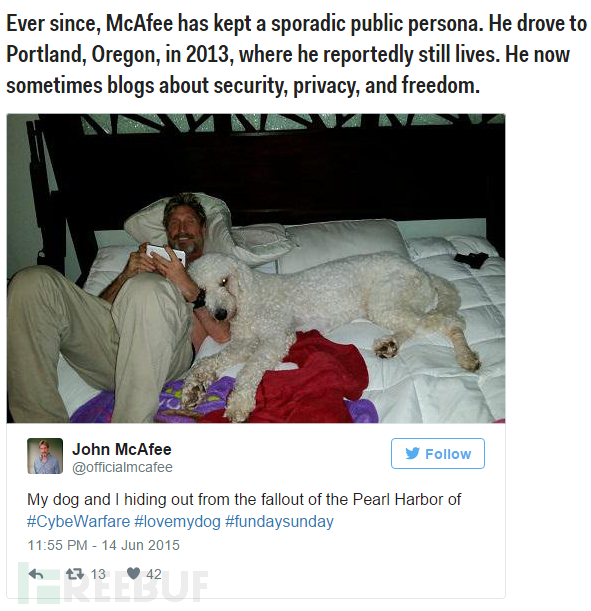Open the #fundaysunday hashtag
The width and height of the screenshot is (591, 611).
coord(279,521)
